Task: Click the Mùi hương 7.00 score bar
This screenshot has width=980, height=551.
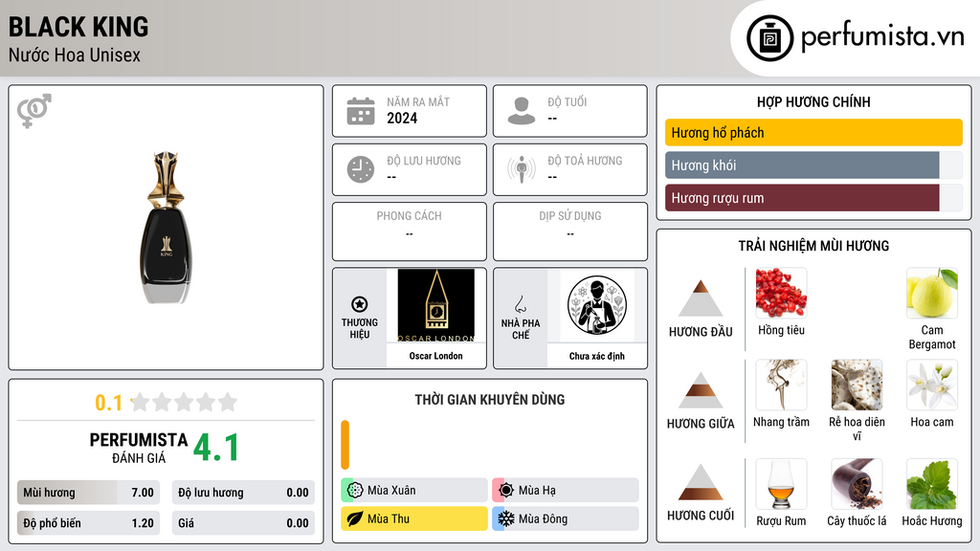Action: (x=89, y=493)
